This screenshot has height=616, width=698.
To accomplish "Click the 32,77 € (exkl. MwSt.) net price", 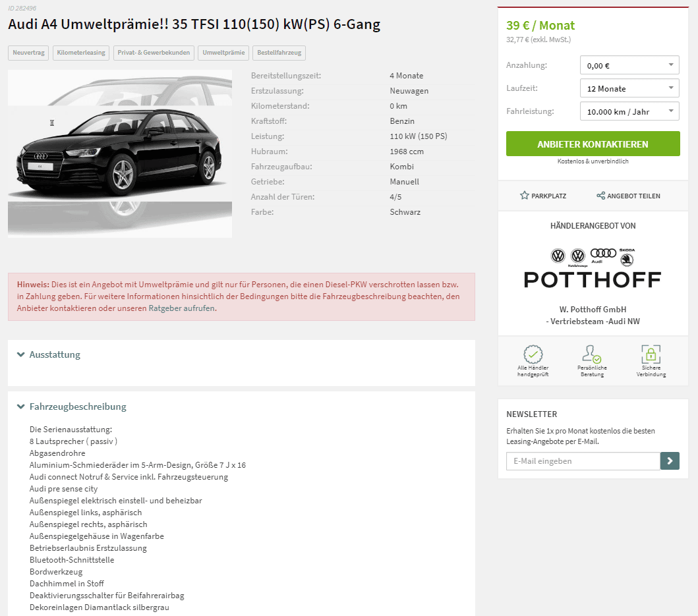I will click(538, 40).
